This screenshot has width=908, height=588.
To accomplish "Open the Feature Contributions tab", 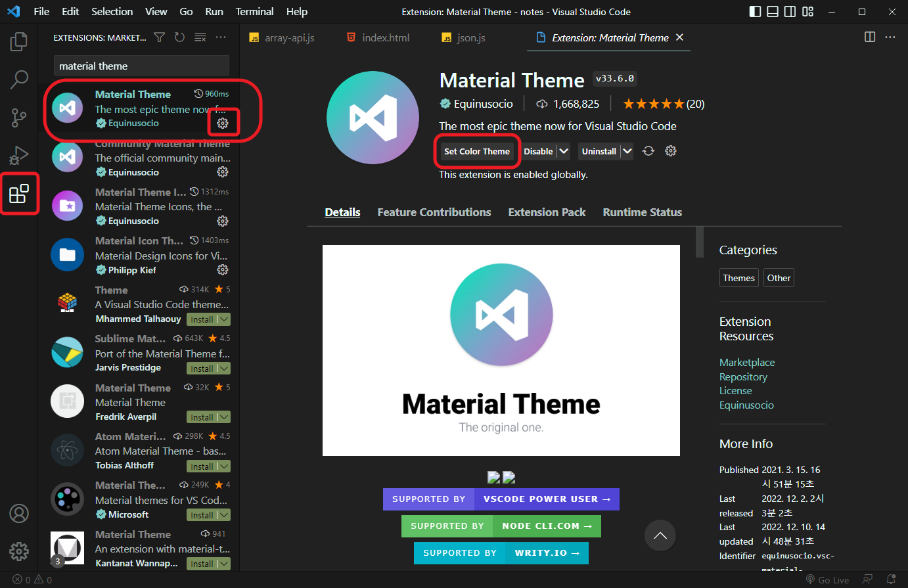I will pos(434,212).
